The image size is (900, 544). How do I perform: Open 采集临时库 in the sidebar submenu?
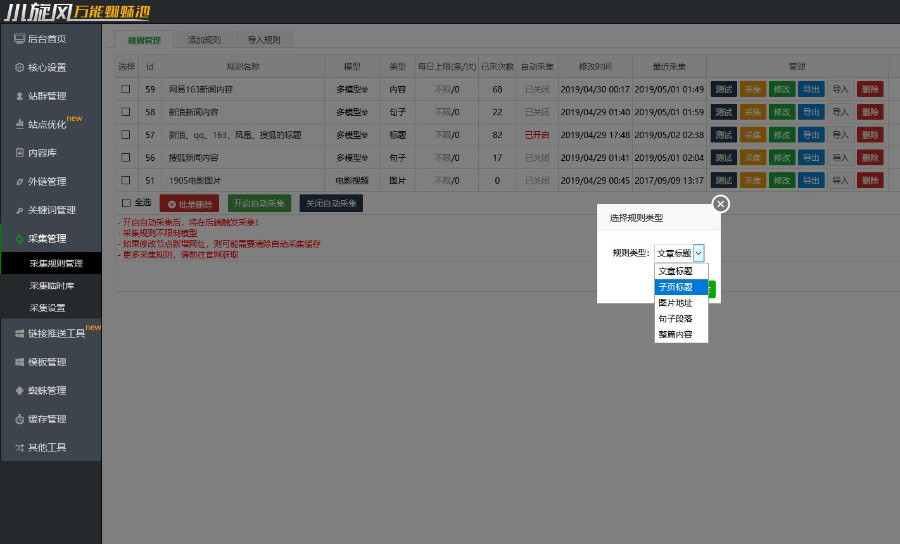(50, 286)
